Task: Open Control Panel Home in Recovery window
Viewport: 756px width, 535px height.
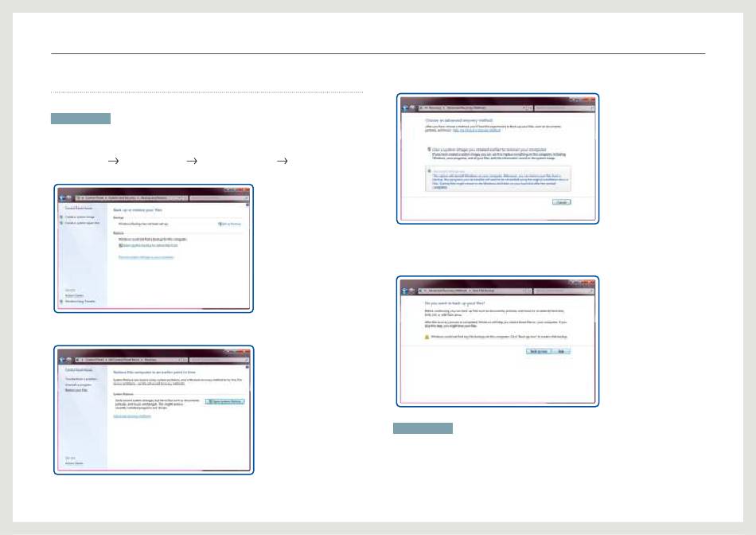Action: point(79,370)
